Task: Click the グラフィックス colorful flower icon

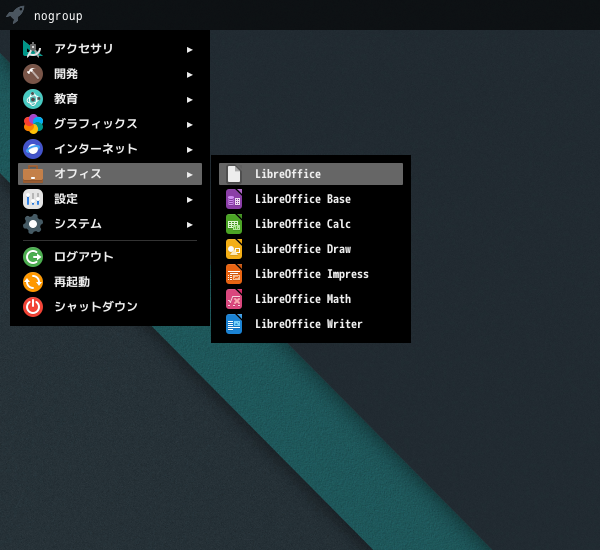Action: coord(33,124)
